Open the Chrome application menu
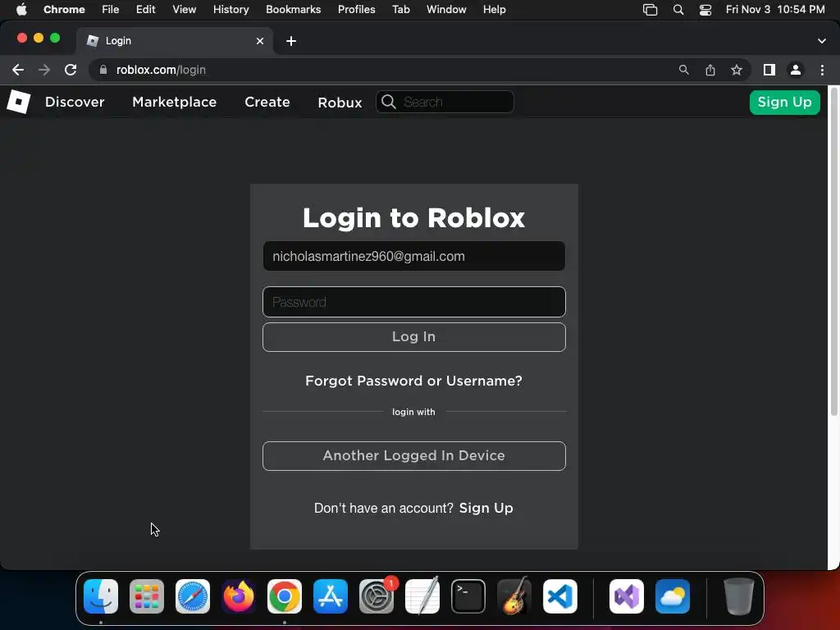 (x=64, y=10)
